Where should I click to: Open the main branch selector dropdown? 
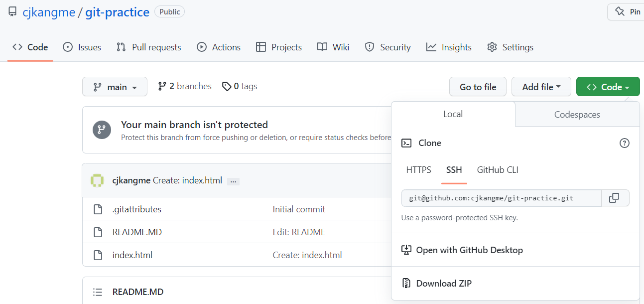point(115,87)
